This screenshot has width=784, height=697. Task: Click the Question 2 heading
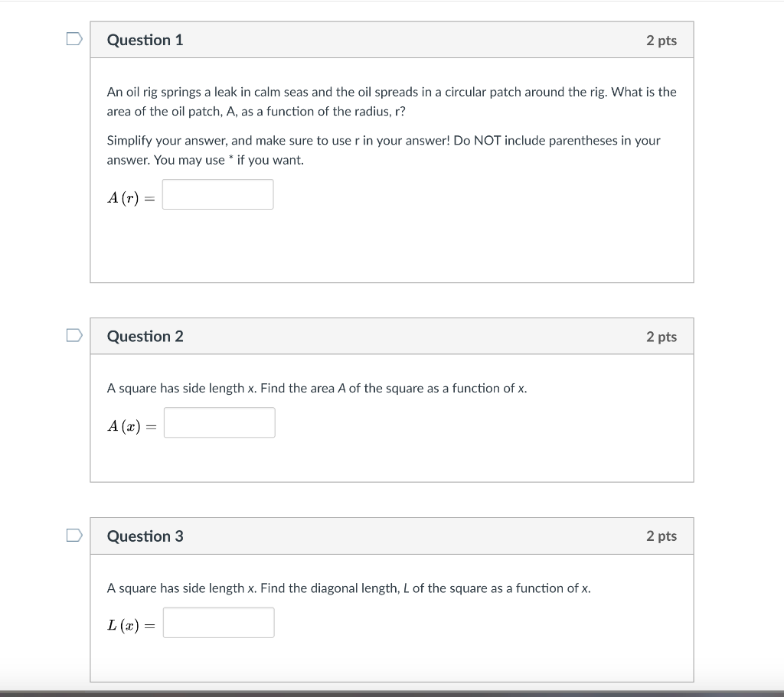tap(145, 337)
